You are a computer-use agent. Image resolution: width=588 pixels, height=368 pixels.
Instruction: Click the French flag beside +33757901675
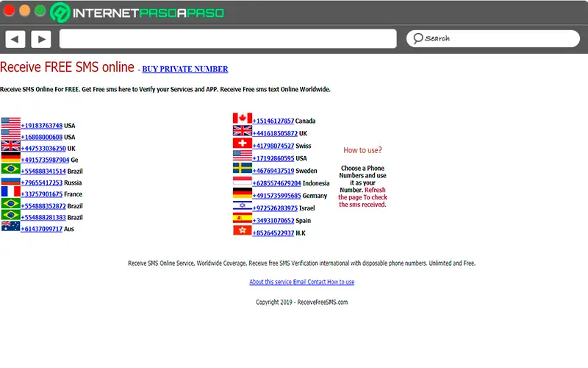coord(10,191)
